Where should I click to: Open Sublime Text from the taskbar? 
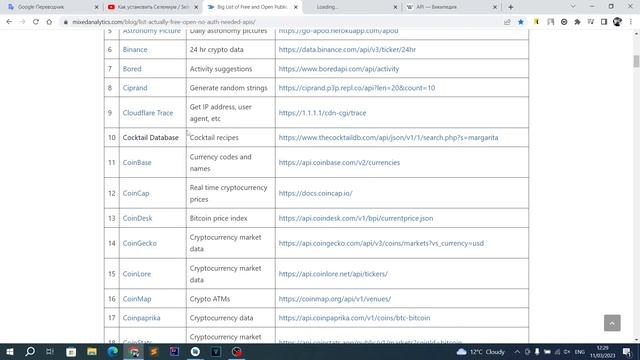(x=154, y=351)
